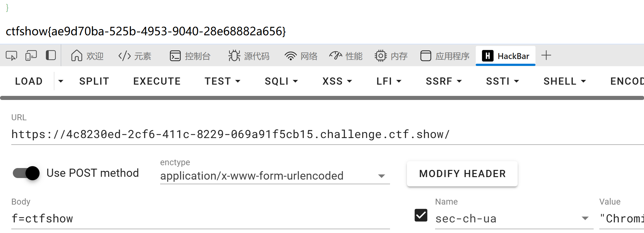The image size is (644, 233).
Task: Click the MODIFY HEADER button
Action: [462, 174]
